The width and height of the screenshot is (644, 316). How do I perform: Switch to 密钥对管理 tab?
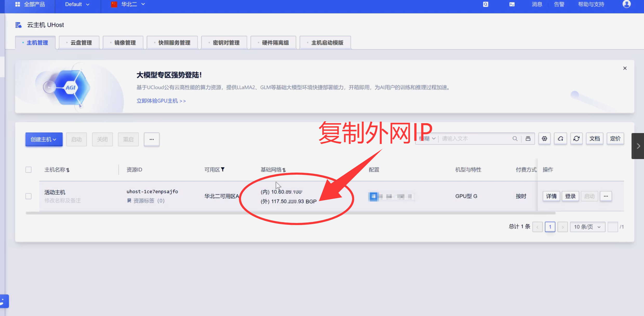click(x=224, y=43)
